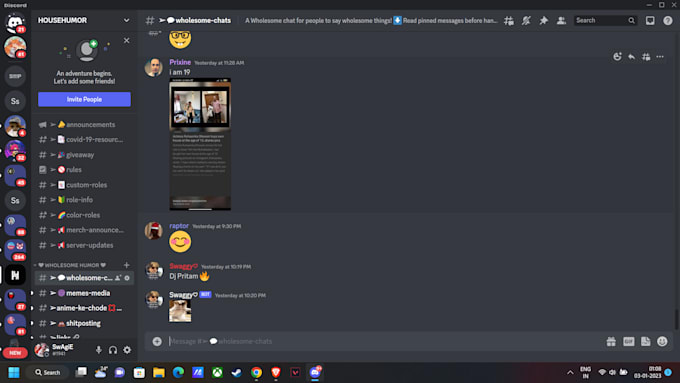Open the announcements channel
This screenshot has width=680, height=383.
[85, 124]
